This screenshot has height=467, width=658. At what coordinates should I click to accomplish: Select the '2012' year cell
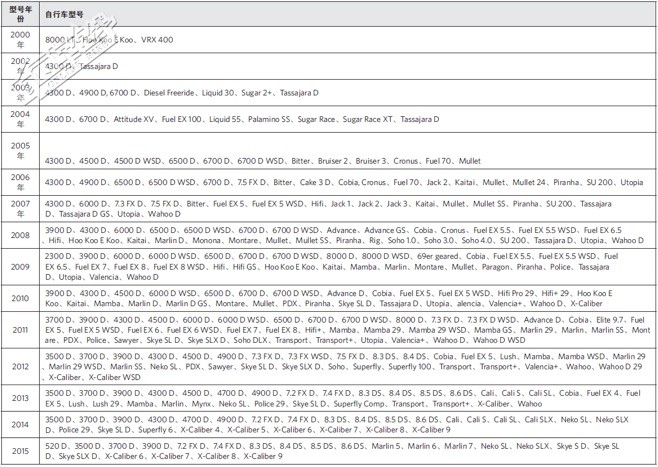(x=20, y=367)
